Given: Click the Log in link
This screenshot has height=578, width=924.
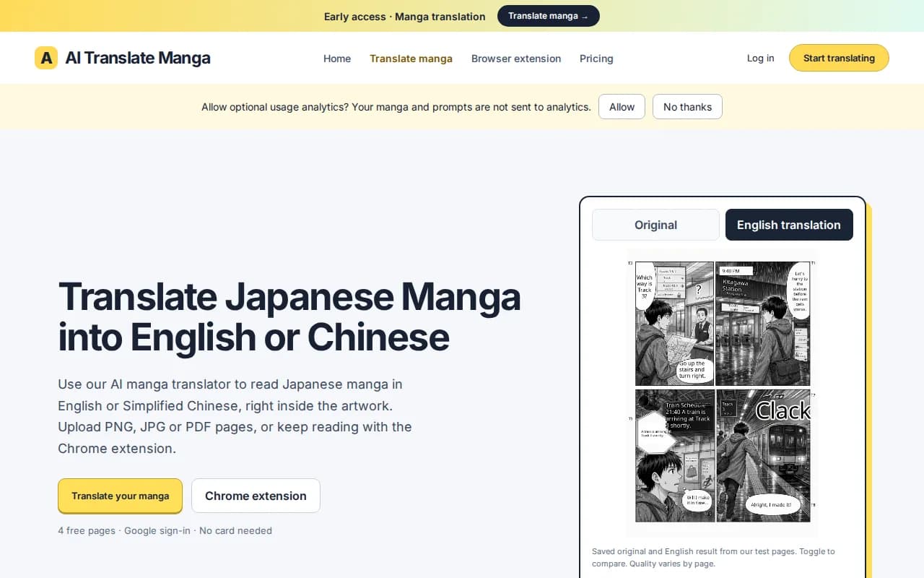Looking at the screenshot, I should click(761, 58).
